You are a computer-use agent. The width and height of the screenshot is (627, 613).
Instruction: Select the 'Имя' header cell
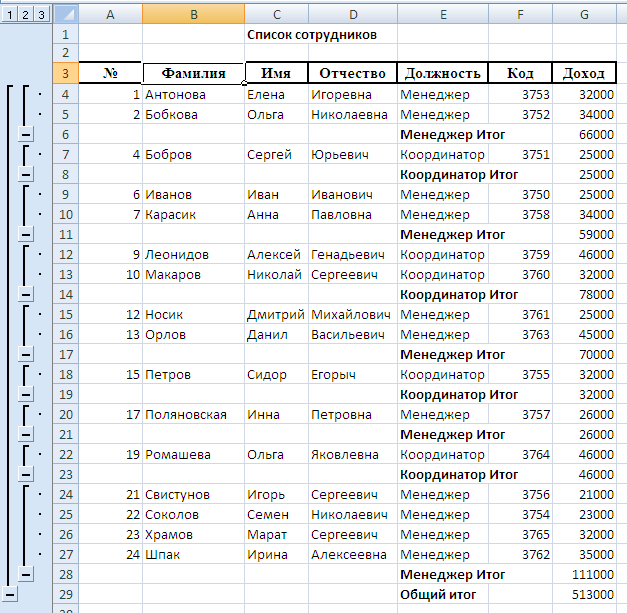[277, 74]
